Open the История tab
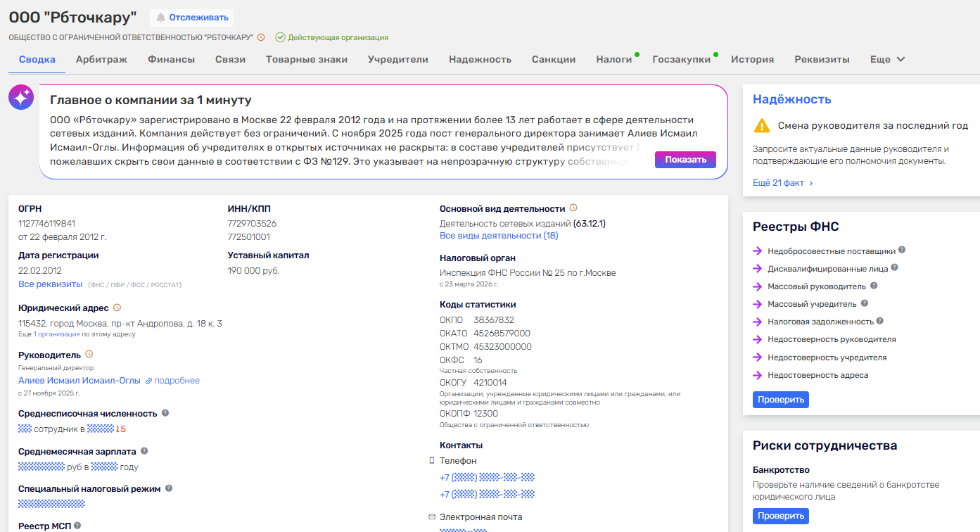Screen dimensions: 980x532 [752, 59]
